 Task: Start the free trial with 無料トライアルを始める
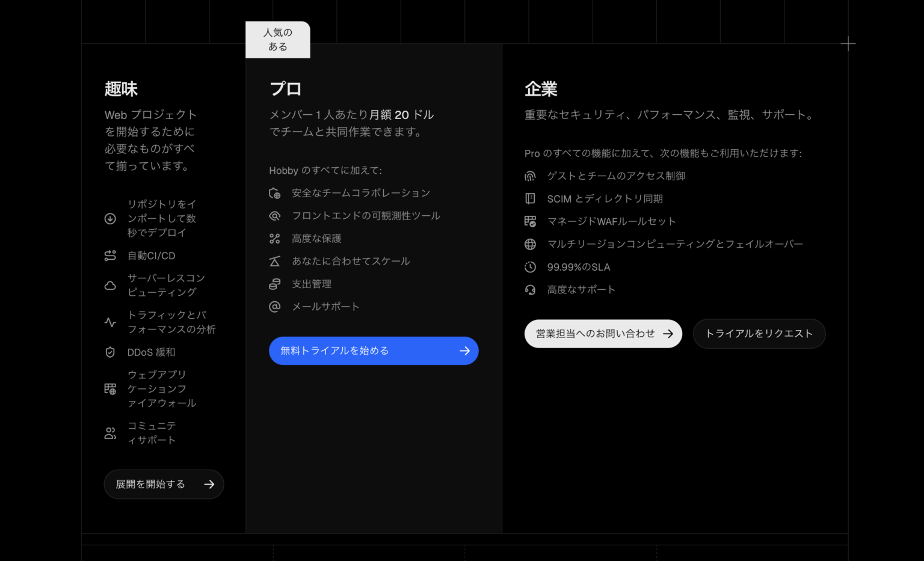coord(373,351)
